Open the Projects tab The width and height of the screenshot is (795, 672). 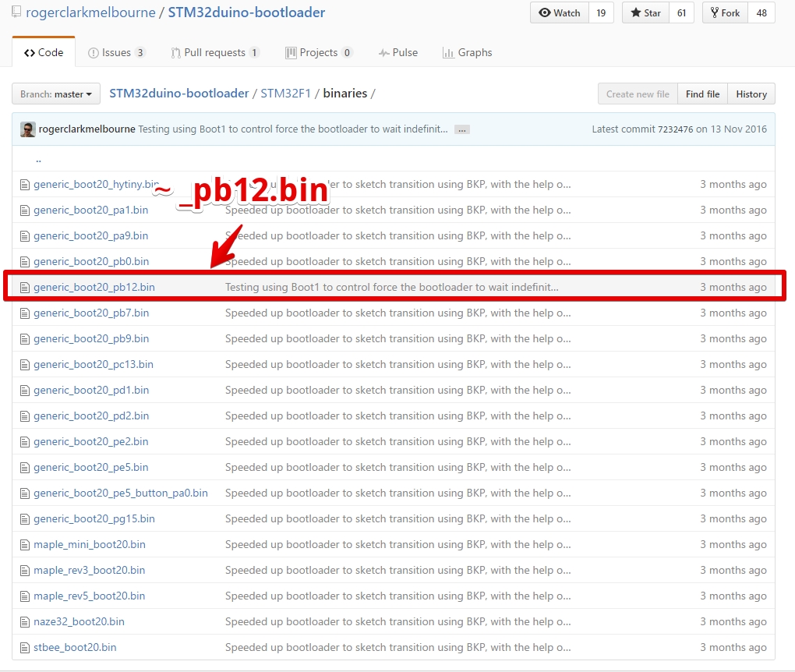pyautogui.click(x=319, y=52)
